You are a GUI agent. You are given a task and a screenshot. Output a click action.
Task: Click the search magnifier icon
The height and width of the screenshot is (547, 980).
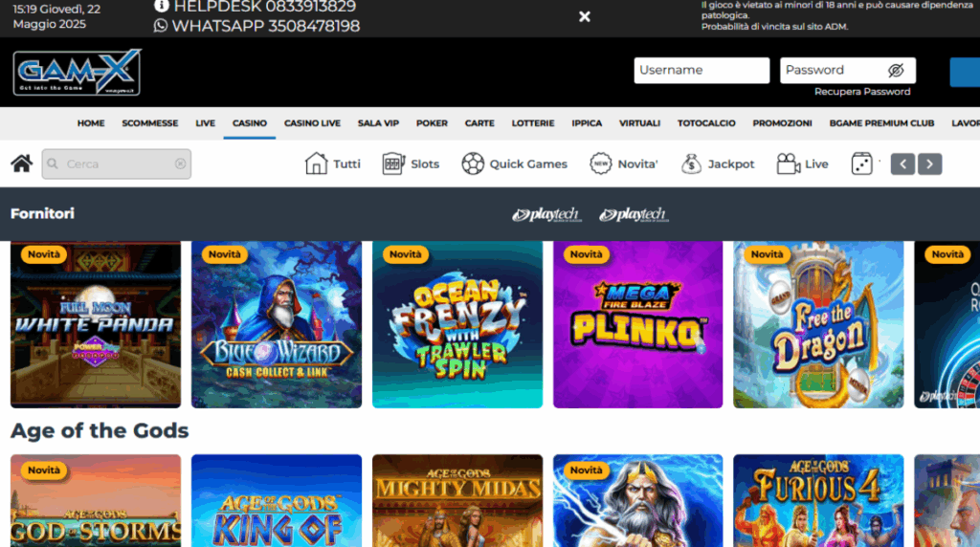pyautogui.click(x=54, y=164)
